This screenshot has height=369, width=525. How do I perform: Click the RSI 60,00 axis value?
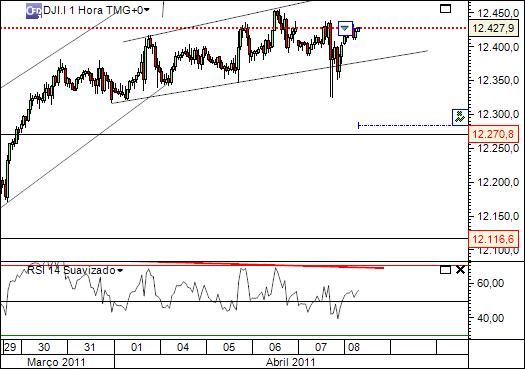[x=491, y=283]
